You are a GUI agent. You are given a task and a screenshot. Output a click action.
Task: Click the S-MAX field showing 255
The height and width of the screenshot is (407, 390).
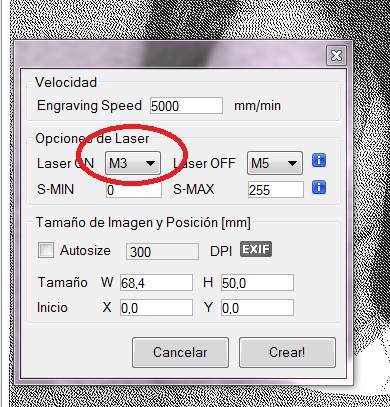pos(276,190)
